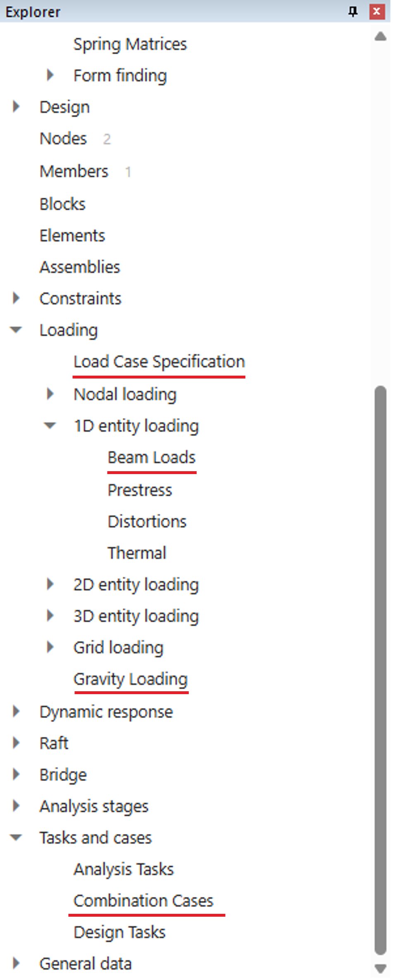Viewport: 393px width, 980px height.
Task: Pin the Explorer panel
Action: (353, 12)
